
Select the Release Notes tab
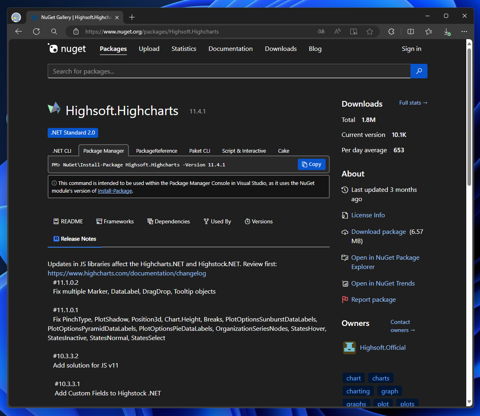(x=75, y=239)
